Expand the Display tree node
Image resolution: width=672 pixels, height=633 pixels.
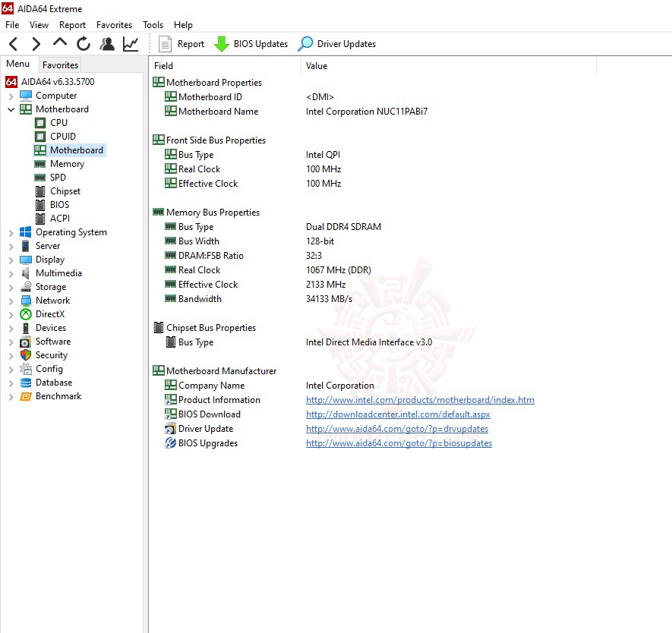point(11,260)
